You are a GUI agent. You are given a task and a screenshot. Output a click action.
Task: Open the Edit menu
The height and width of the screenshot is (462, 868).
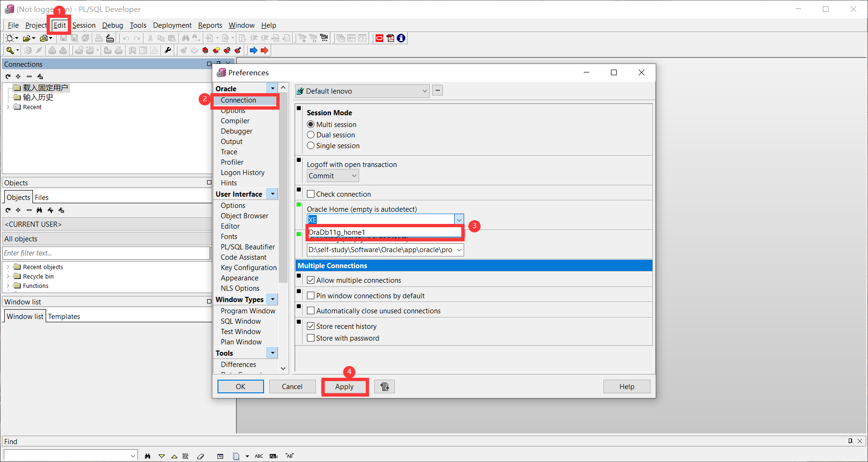(60, 25)
